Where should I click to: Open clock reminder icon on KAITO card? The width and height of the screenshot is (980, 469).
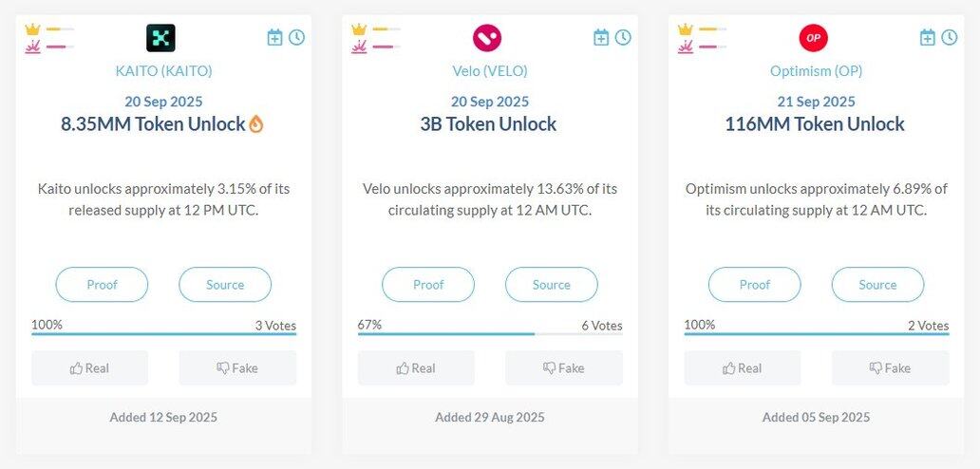[x=297, y=37]
